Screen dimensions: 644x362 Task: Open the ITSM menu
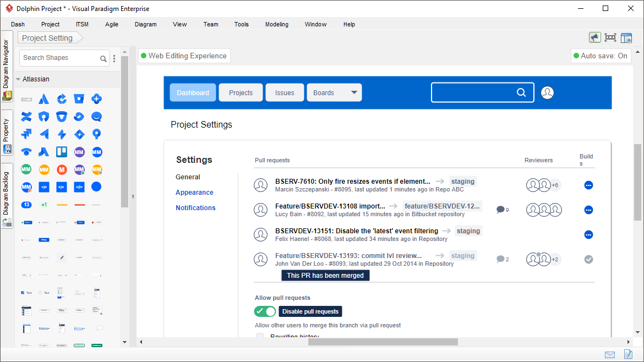(x=82, y=24)
